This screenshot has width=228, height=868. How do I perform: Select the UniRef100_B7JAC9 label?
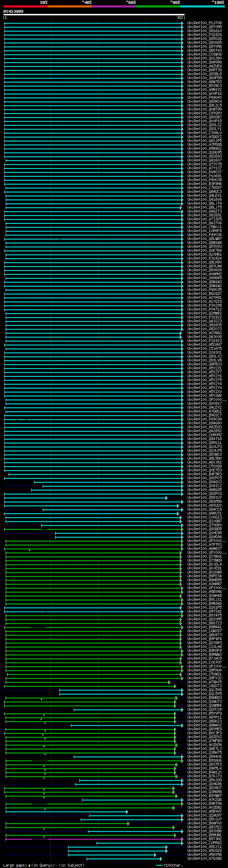click(x=204, y=659)
